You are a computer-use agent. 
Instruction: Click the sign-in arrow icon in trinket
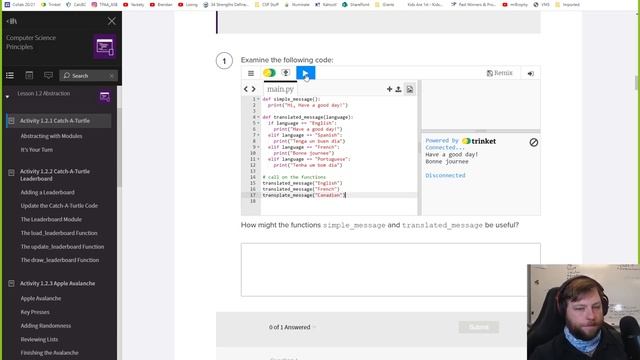531,73
